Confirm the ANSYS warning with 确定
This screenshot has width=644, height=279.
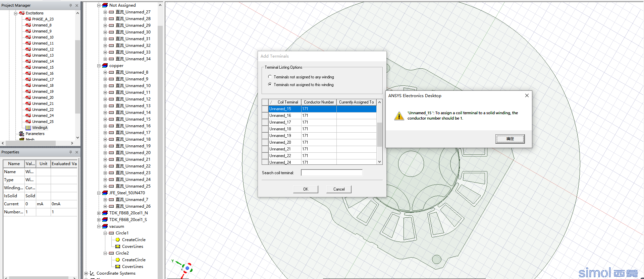click(x=510, y=139)
